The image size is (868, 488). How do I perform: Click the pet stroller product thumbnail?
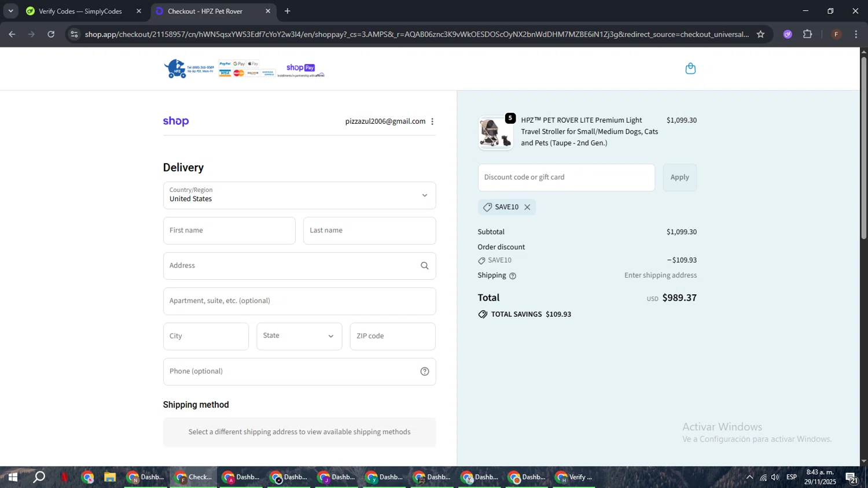click(x=495, y=133)
